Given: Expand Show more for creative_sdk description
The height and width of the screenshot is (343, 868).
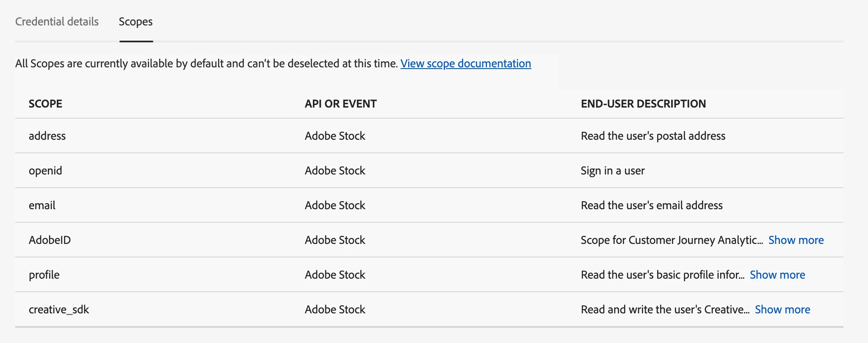Looking at the screenshot, I should pos(782,310).
